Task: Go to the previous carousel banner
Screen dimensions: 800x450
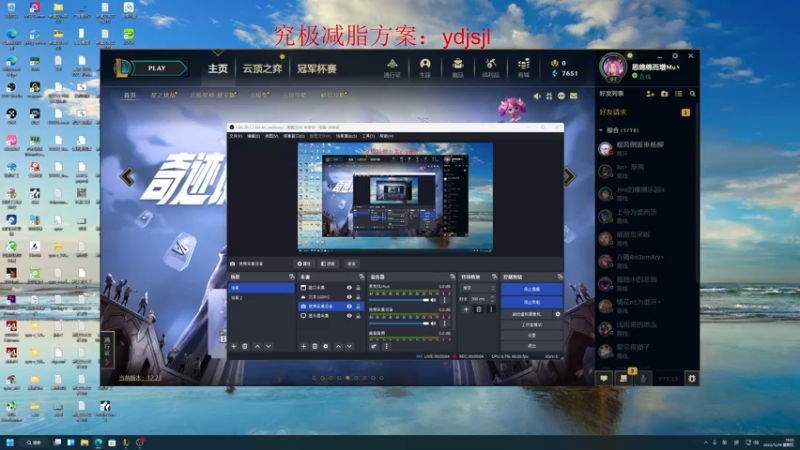Action: 127,177
